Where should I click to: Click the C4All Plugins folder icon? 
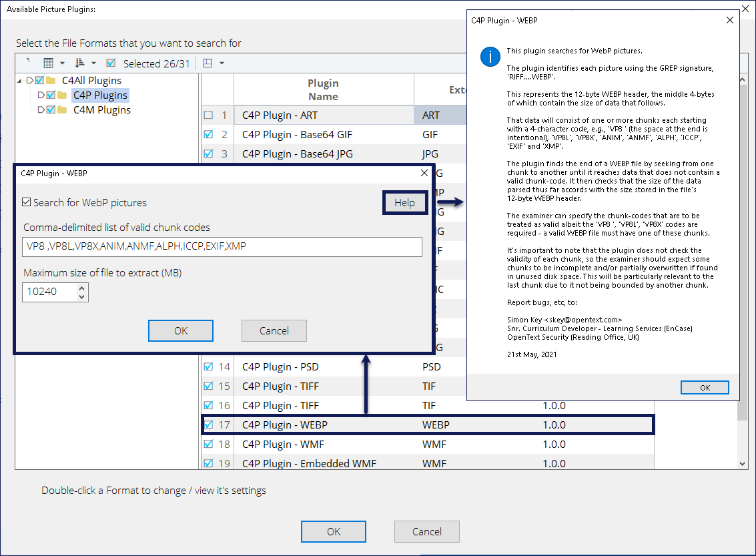[51, 81]
